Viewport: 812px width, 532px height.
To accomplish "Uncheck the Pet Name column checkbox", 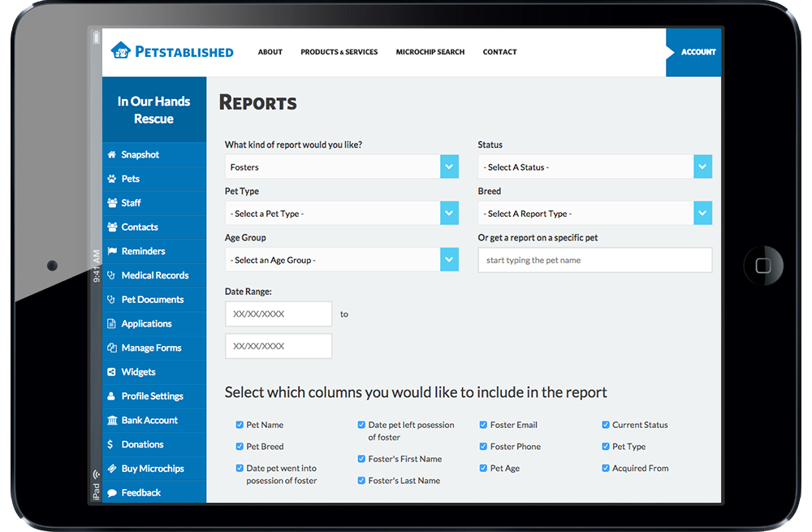I will point(240,425).
